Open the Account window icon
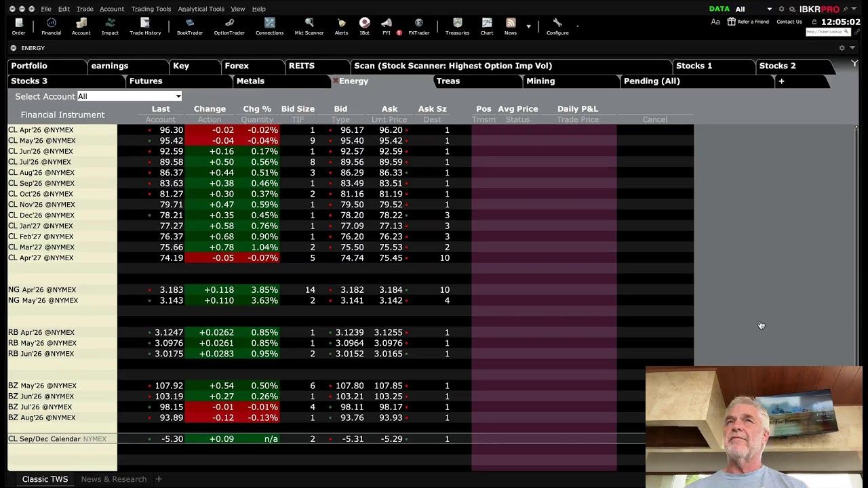 pyautogui.click(x=81, y=26)
